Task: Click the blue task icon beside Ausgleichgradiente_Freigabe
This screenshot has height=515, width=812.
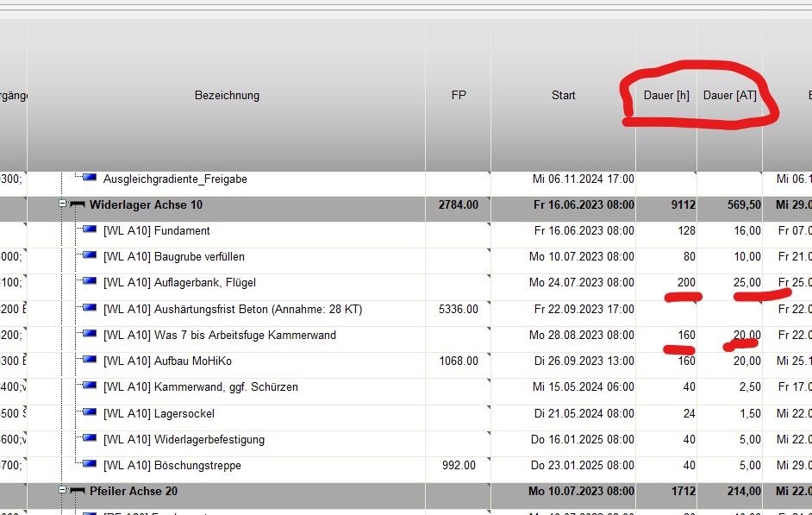Action: pos(90,179)
